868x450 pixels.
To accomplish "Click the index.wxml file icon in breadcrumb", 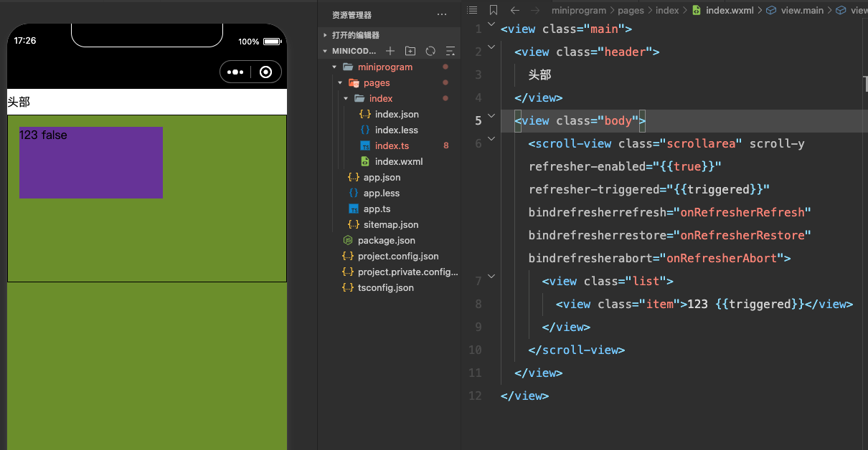I will click(x=697, y=10).
